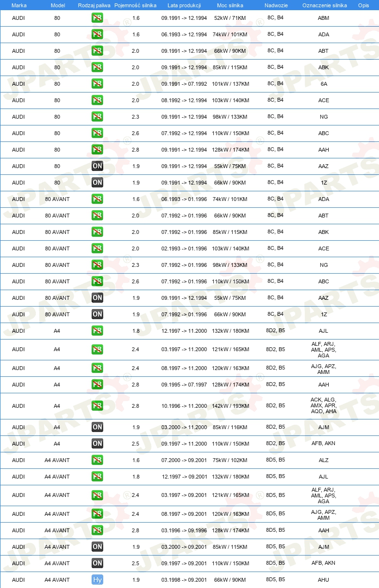379x588 pixels.
Task: Click the Nadwozie column header
Action: (x=276, y=5)
